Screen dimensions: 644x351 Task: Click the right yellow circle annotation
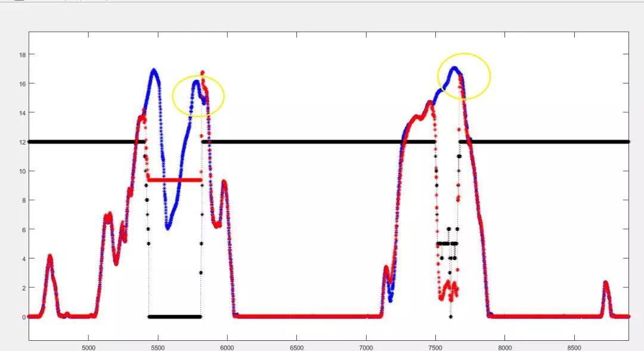coord(464,76)
